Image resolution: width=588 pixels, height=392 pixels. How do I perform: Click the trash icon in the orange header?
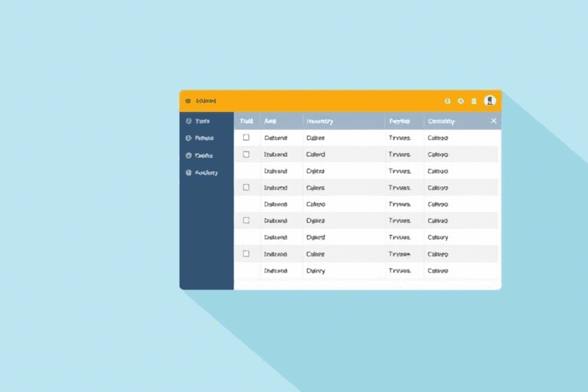pyautogui.click(x=474, y=101)
